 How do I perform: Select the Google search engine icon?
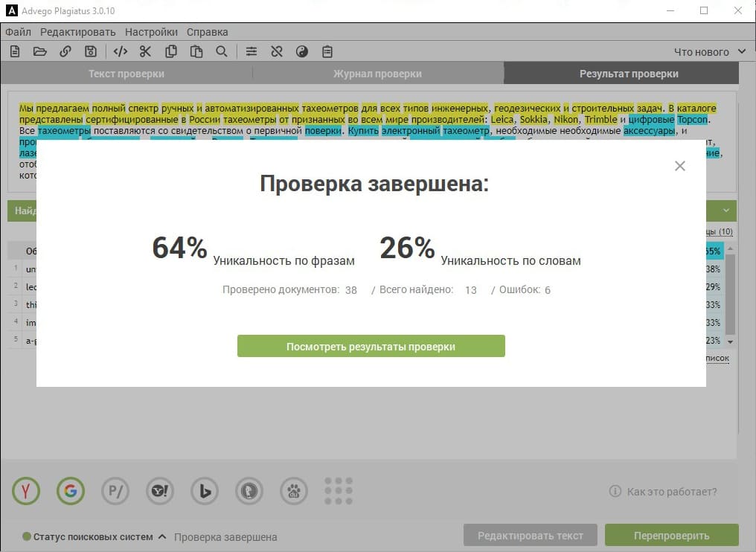point(70,491)
